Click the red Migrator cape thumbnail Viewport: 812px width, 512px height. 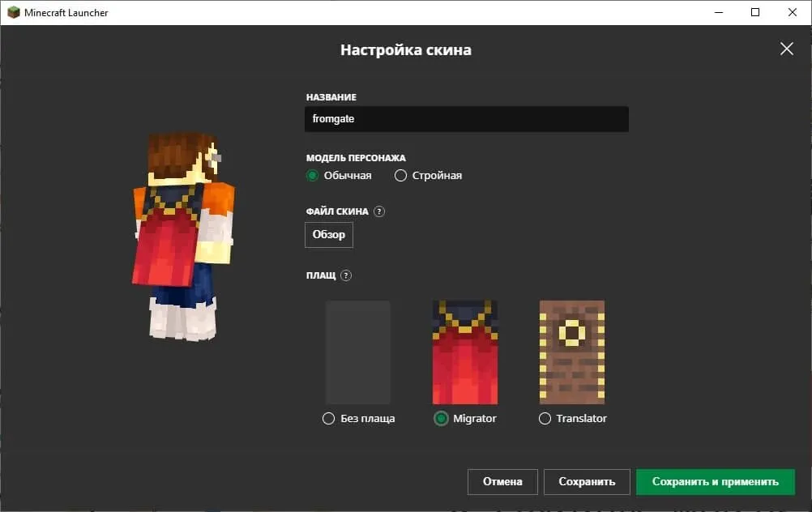point(465,352)
